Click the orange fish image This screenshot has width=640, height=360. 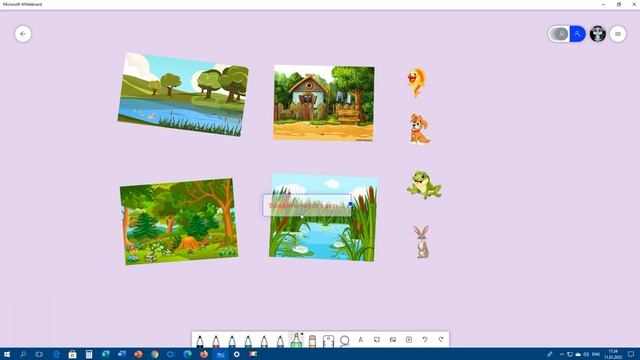click(x=417, y=82)
